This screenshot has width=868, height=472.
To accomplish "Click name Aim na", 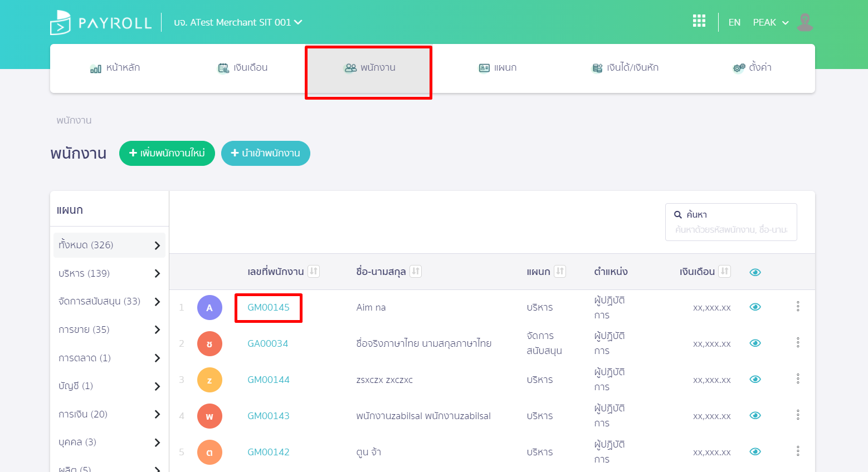I will click(371, 307).
